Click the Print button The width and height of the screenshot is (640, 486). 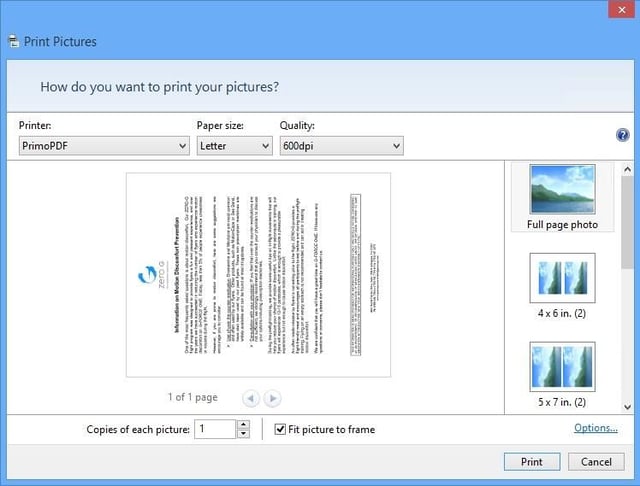tap(532, 462)
